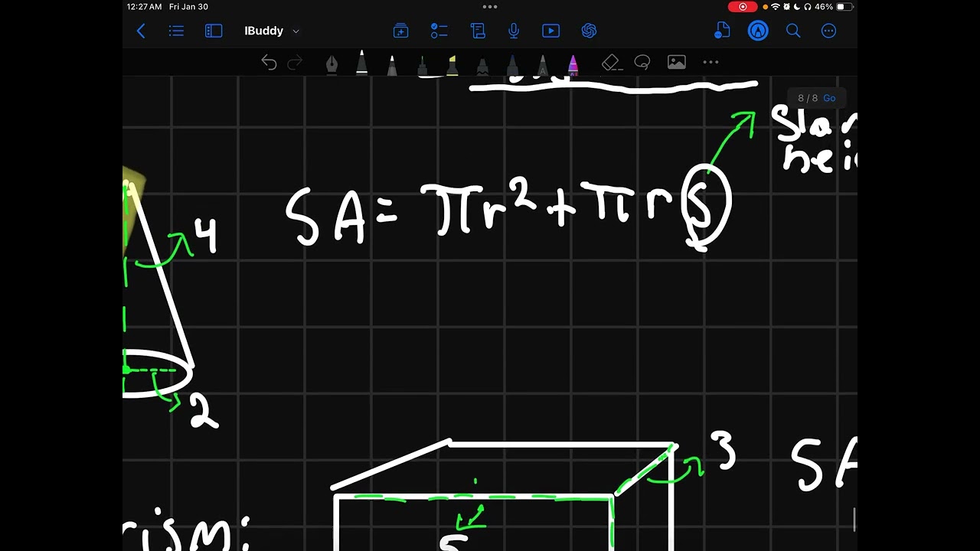Select the white marker pen tool
980x551 pixels.
tap(361, 64)
